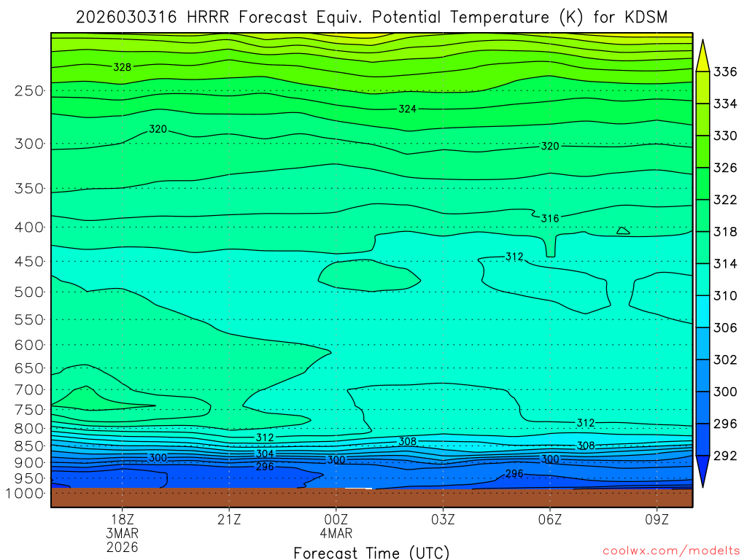Click the 4MAR date label
The image size is (747, 560).
336,533
